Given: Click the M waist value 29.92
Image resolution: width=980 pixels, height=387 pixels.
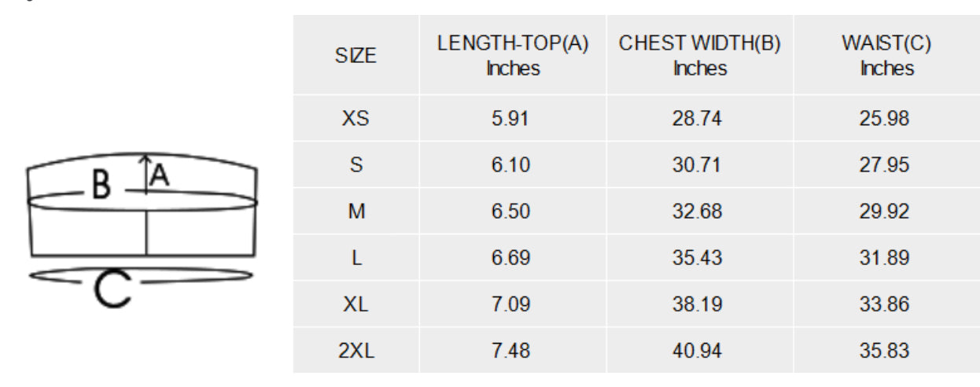Looking at the screenshot, I should pos(885,212).
